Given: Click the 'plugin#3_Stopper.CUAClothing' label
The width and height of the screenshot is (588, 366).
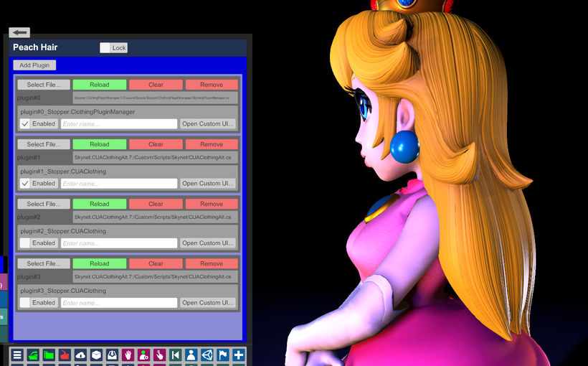Looking at the screenshot, I should 63,291.
